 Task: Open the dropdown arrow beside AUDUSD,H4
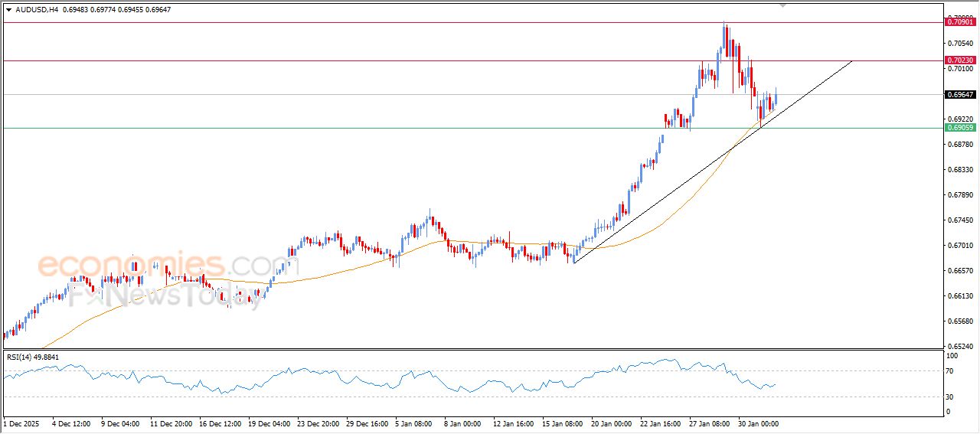[8, 9]
